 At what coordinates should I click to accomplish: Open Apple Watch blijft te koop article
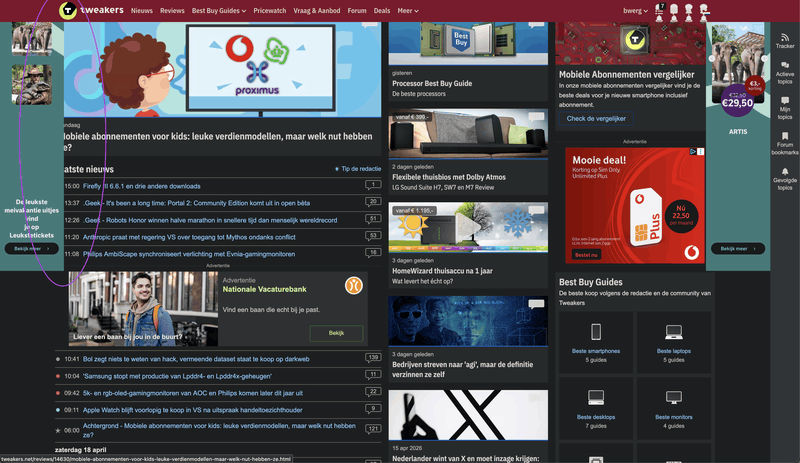[x=192, y=409]
